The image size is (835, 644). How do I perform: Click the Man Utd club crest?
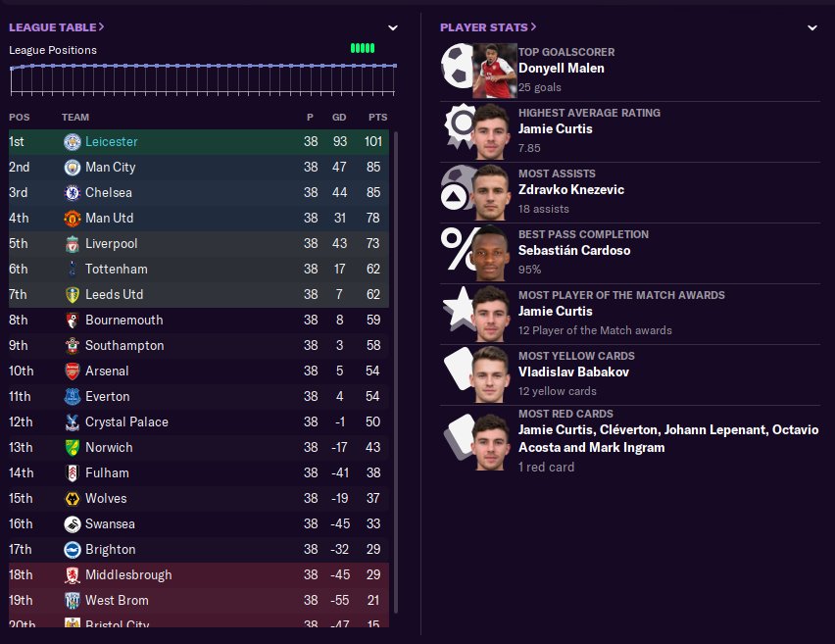point(72,219)
